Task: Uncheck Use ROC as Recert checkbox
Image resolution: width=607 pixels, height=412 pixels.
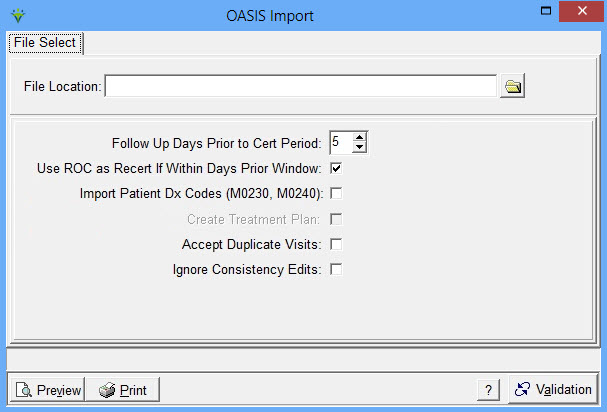Action: coord(337,168)
